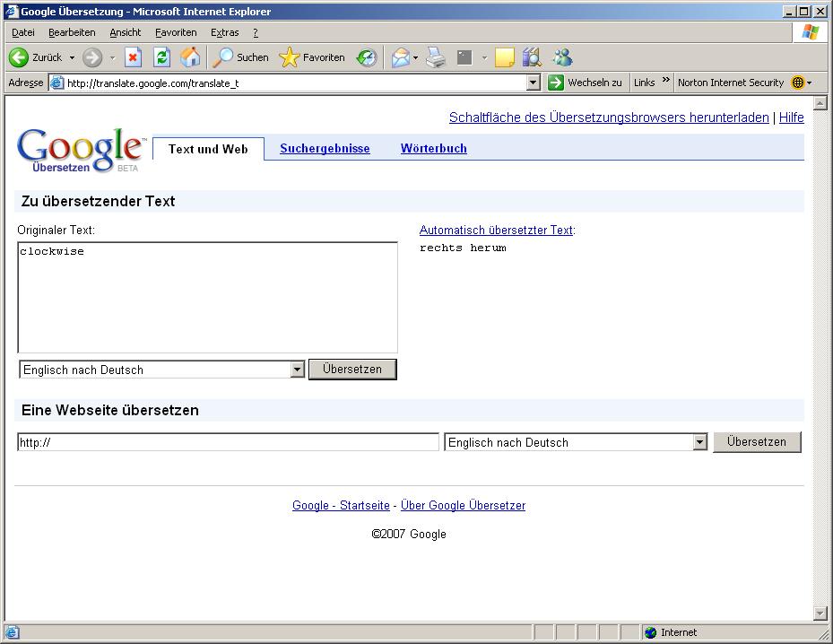Open the forward button history dropdown arrow
The image size is (833, 644).
pos(112,57)
